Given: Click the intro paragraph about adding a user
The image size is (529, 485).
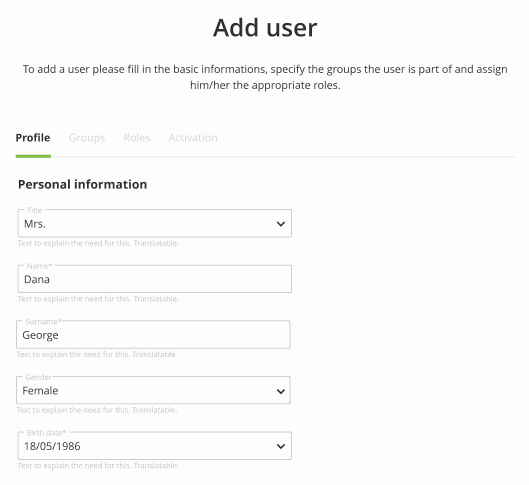Looking at the screenshot, I should click(x=265, y=77).
